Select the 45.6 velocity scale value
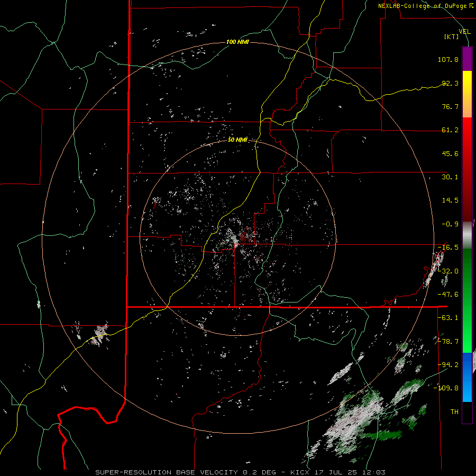The width and height of the screenshot is (476, 476). pos(450,153)
